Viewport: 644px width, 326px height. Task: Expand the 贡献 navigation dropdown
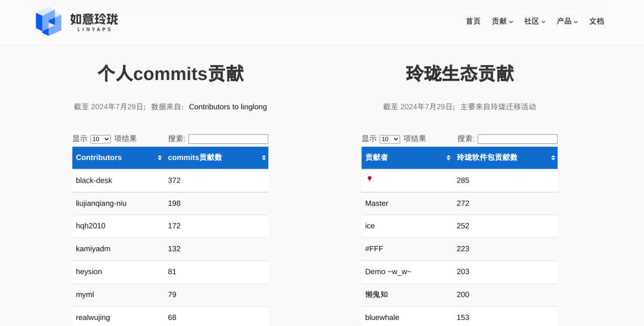coord(502,21)
